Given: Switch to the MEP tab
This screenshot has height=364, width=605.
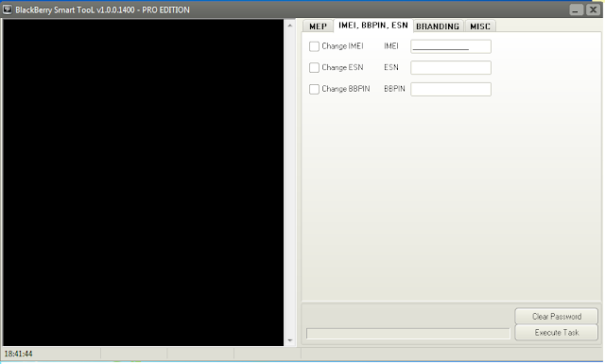Looking at the screenshot, I should pos(318,26).
